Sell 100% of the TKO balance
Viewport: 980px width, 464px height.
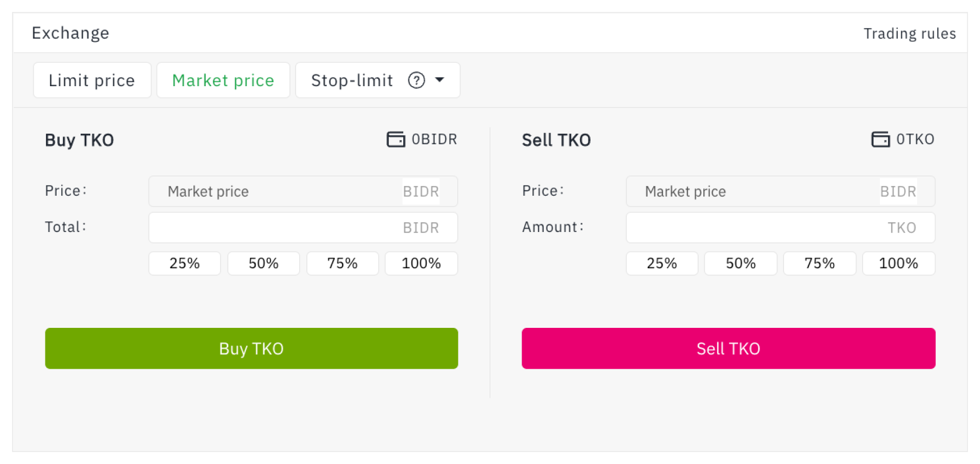[x=898, y=263]
